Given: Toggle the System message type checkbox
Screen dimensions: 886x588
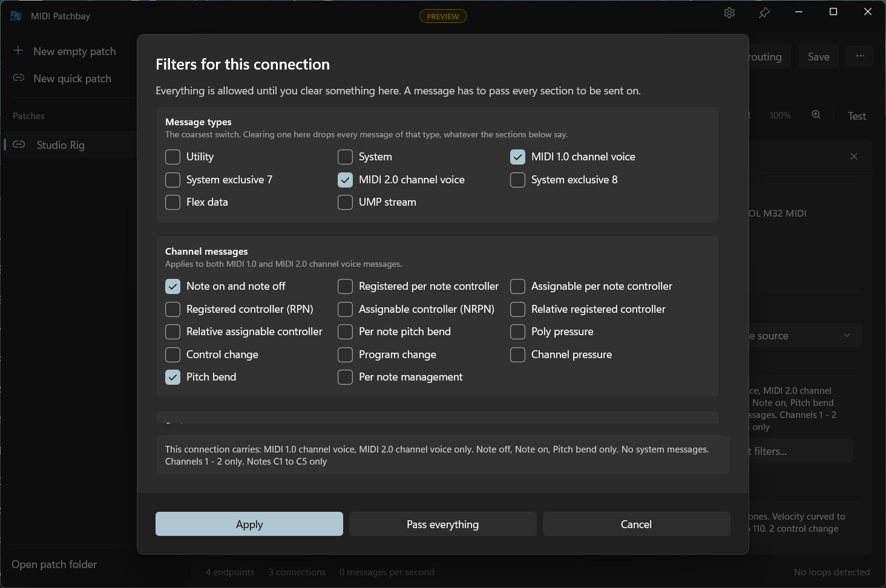Looking at the screenshot, I should tap(346, 157).
